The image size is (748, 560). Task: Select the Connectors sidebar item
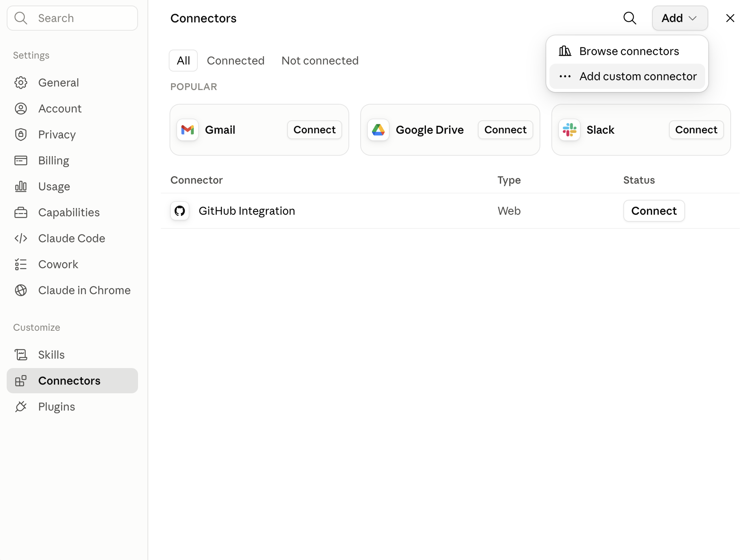72,381
